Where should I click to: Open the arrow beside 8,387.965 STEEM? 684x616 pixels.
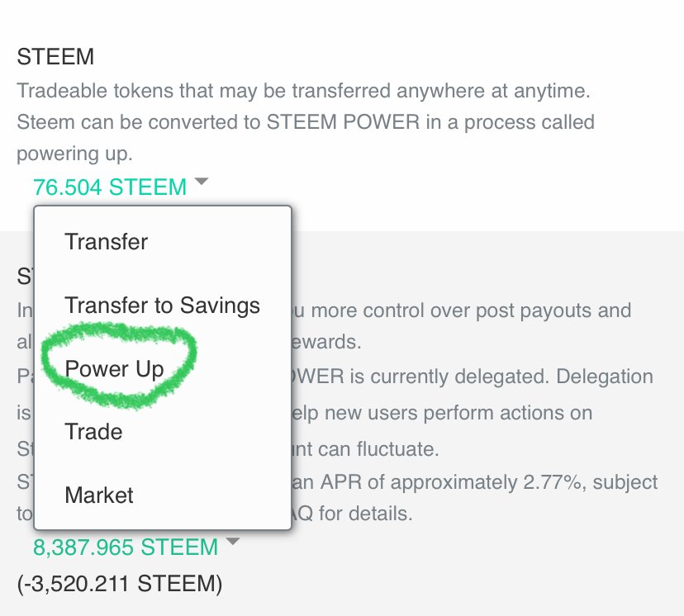[234, 541]
